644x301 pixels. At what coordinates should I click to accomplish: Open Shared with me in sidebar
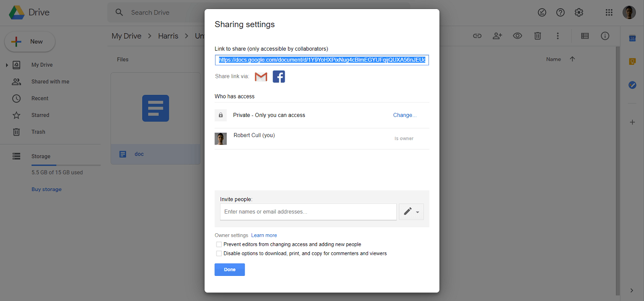pyautogui.click(x=50, y=82)
